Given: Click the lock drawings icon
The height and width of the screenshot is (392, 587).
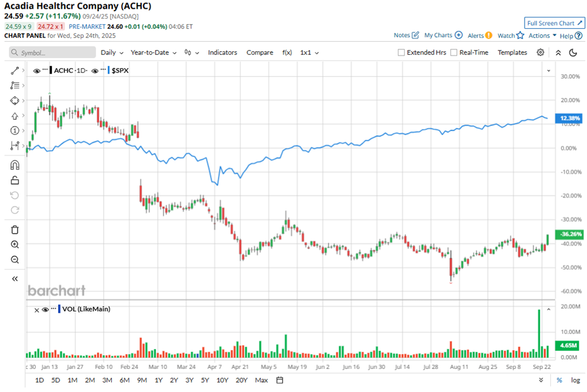Looking at the screenshot, I should coord(14,180).
